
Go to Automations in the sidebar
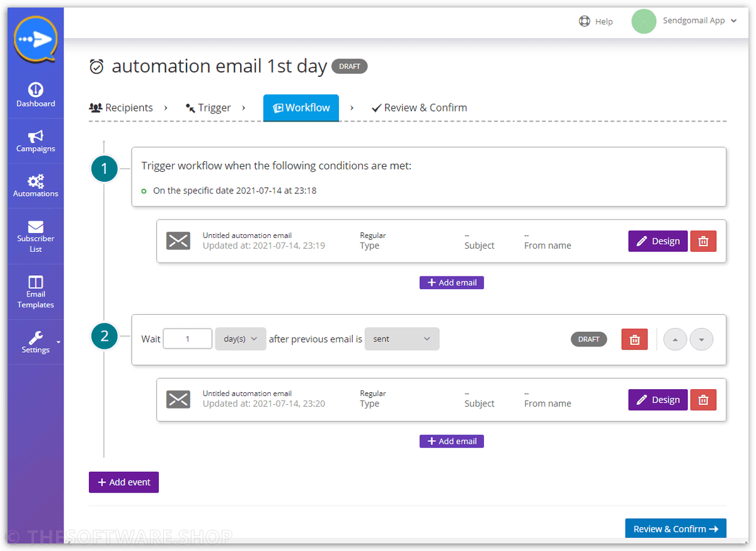pos(35,186)
